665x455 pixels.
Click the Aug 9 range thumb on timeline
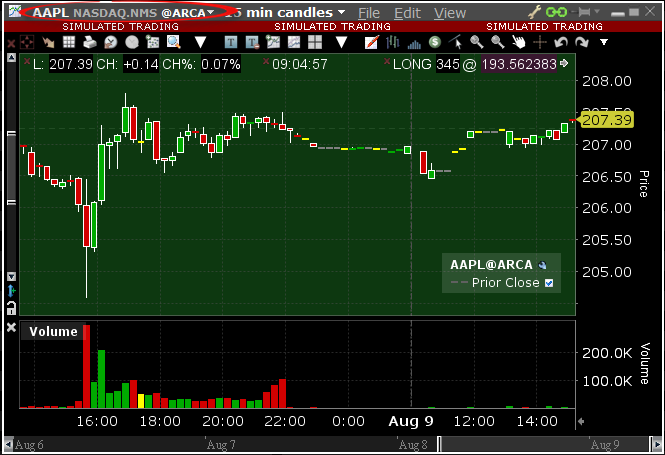545,445
